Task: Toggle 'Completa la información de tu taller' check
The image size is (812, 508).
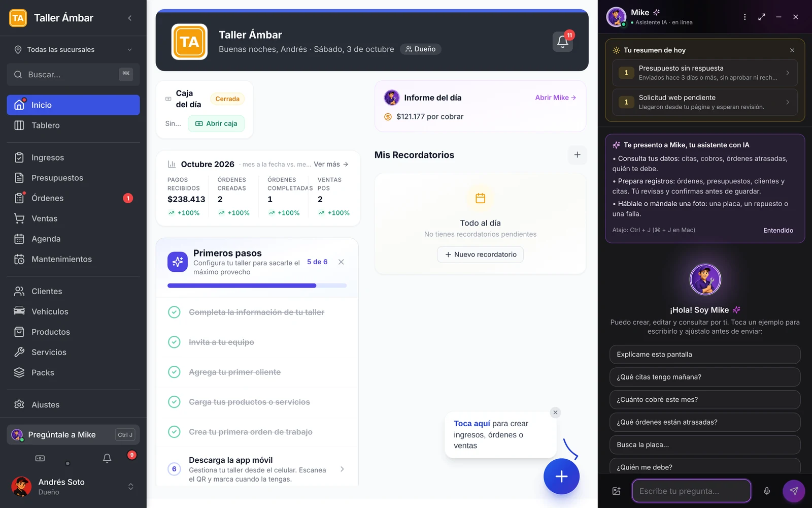Action: [174, 312]
